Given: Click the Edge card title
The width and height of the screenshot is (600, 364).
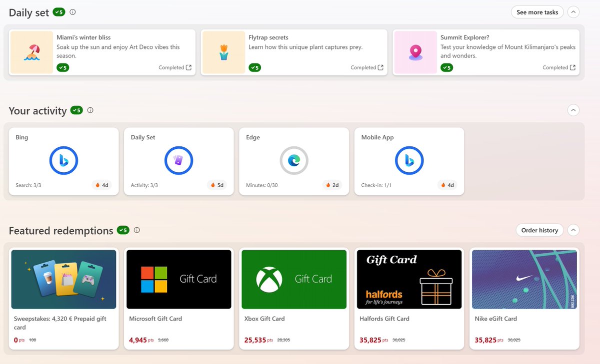Looking at the screenshot, I should 253,137.
